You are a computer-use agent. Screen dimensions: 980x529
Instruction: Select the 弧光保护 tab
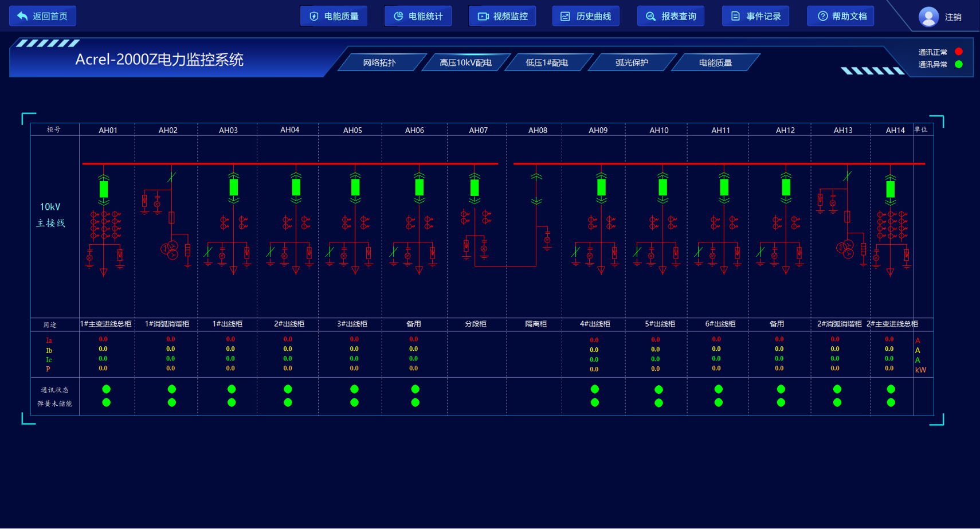632,62
